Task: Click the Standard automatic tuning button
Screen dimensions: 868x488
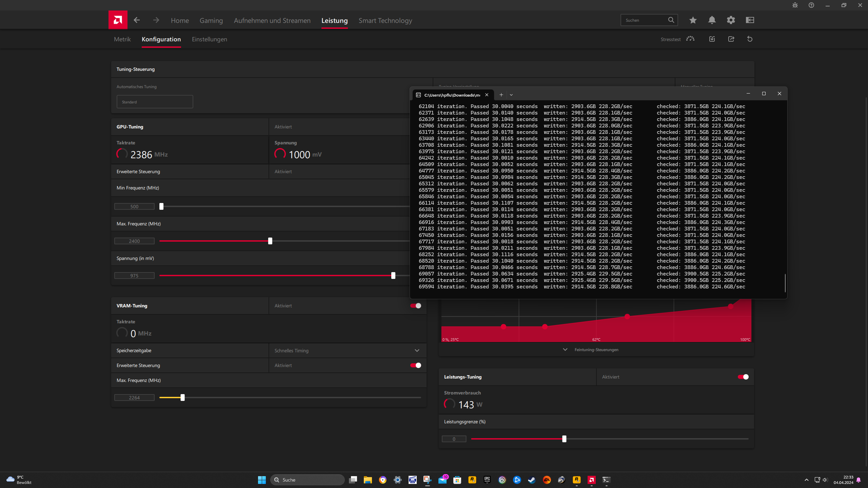Action: pyautogui.click(x=155, y=102)
